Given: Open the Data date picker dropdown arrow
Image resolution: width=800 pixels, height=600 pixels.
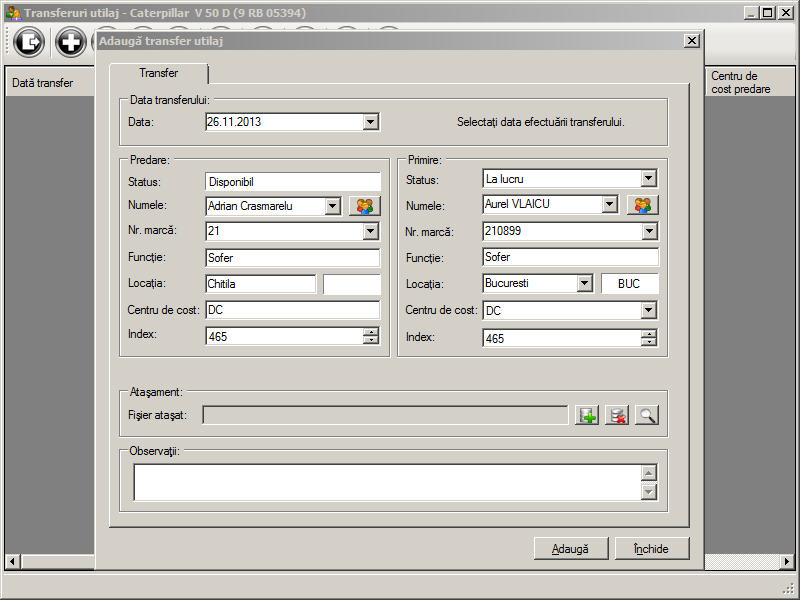Looking at the screenshot, I should tap(371, 122).
